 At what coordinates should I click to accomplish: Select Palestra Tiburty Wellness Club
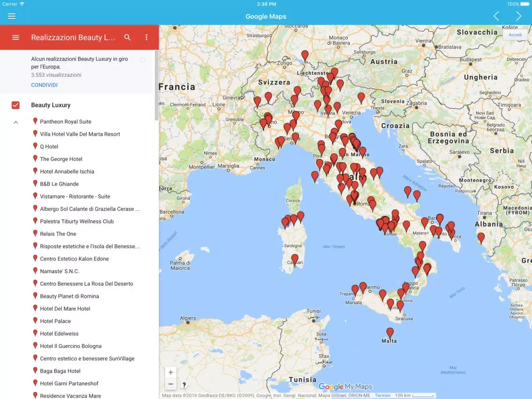[x=77, y=221]
